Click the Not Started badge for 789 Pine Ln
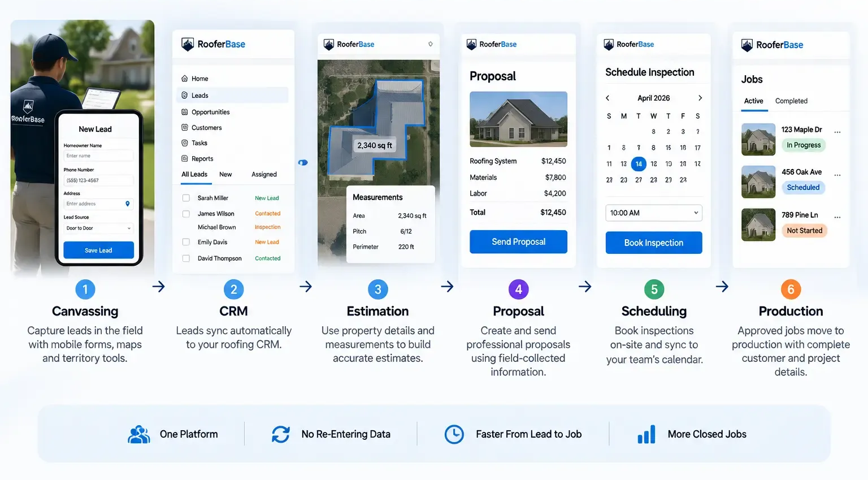868x480 pixels. 804,231
